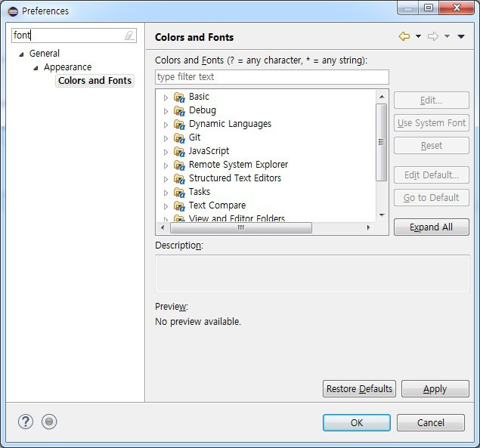Click the Use System Font button
This screenshot has height=448, width=480.
431,122
